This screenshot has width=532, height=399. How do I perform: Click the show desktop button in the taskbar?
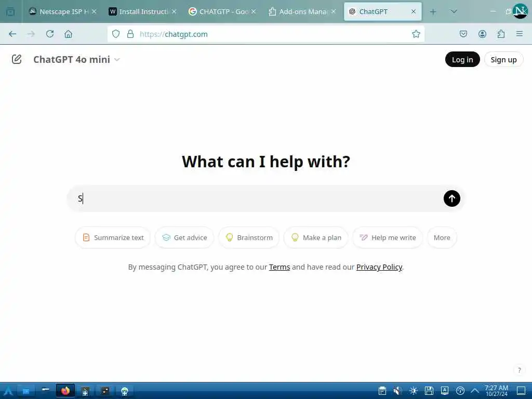521,391
